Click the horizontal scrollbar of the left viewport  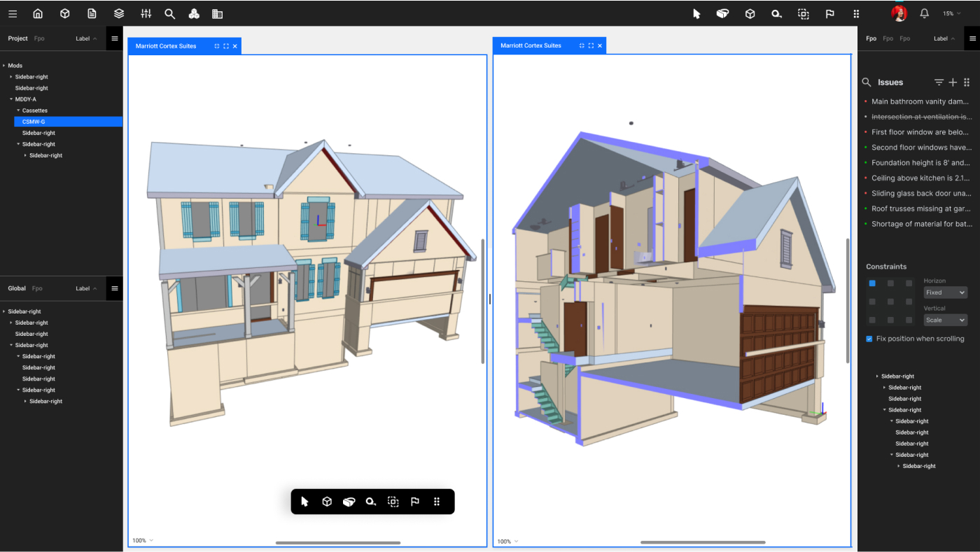coord(337,543)
